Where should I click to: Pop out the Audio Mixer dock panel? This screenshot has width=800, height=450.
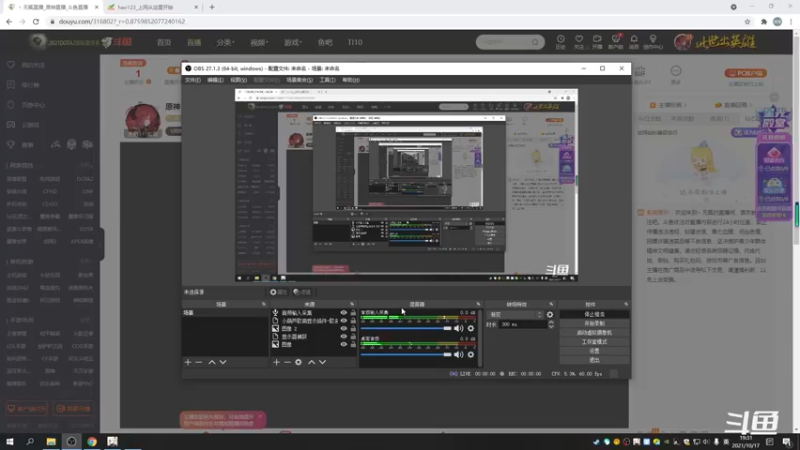[478, 304]
